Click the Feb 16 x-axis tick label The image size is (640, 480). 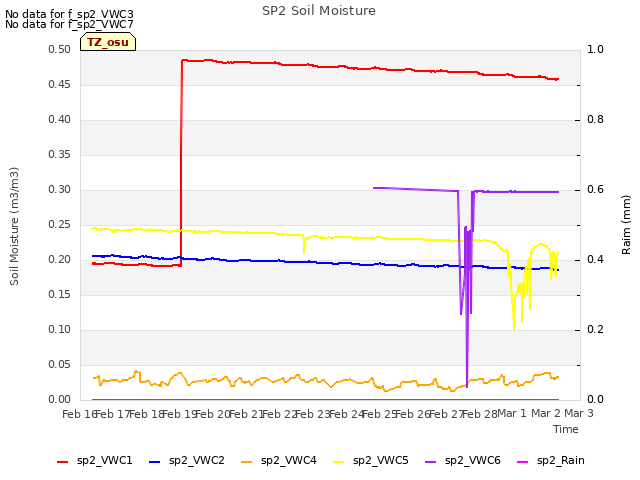[x=80, y=414]
